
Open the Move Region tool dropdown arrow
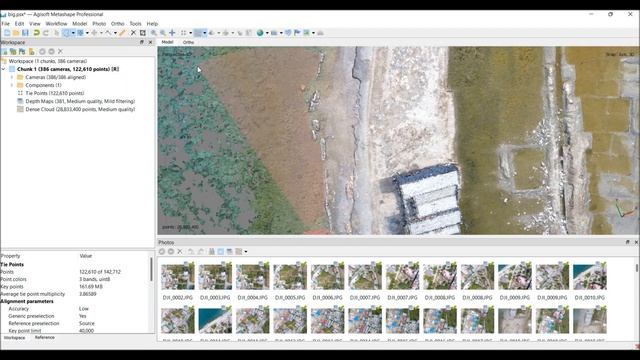click(x=87, y=33)
